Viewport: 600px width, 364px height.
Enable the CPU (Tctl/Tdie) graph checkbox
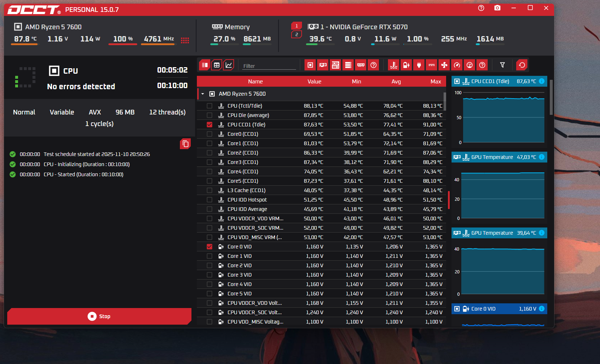point(210,106)
